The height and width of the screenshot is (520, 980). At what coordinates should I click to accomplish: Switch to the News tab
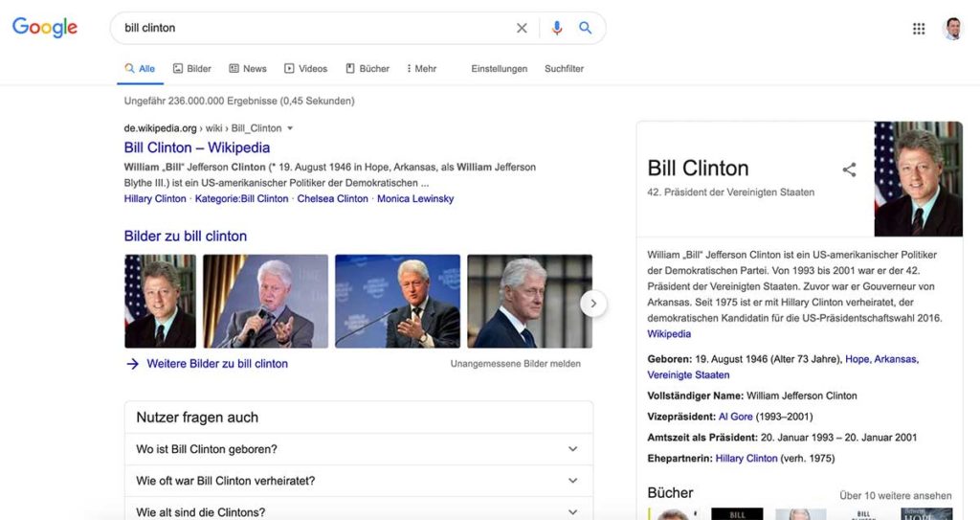click(248, 68)
